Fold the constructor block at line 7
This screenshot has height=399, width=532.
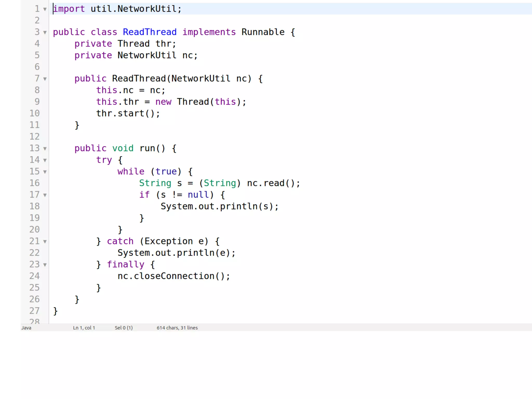[x=45, y=79]
